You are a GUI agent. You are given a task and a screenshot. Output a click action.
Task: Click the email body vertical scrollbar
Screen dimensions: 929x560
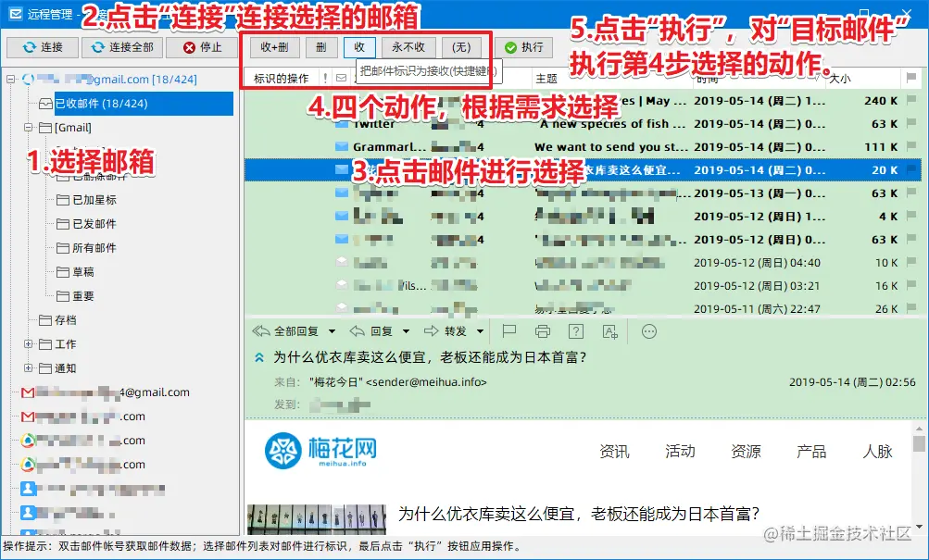[919, 477]
